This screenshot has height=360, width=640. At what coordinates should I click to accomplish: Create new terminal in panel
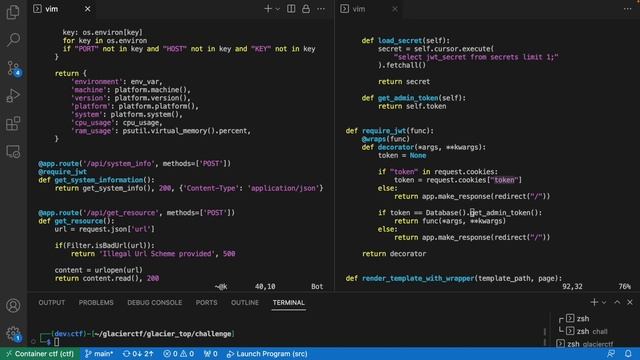coord(594,302)
